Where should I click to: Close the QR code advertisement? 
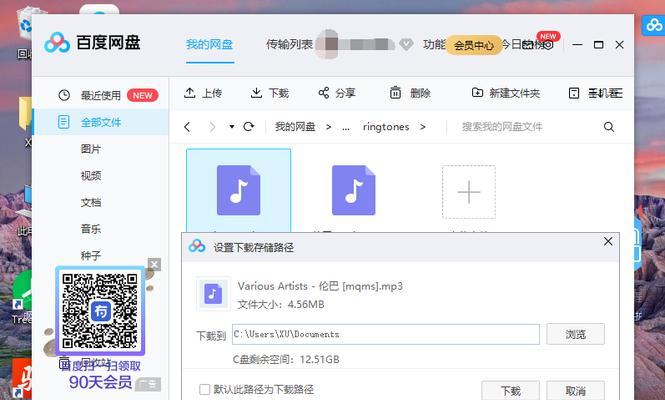tap(154, 265)
